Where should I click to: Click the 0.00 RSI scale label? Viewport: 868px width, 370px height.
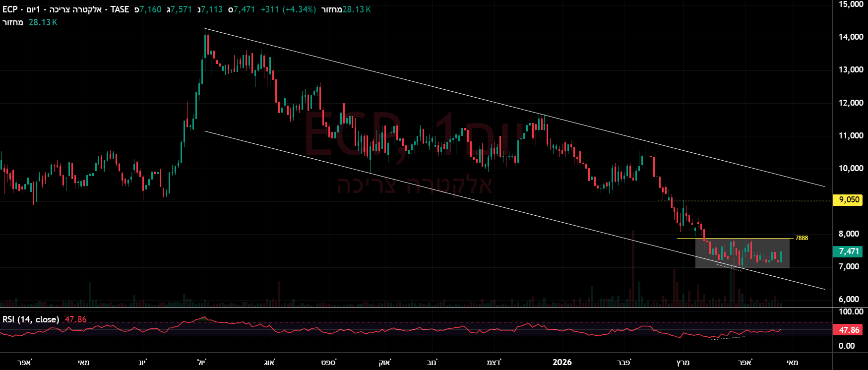tap(847, 346)
